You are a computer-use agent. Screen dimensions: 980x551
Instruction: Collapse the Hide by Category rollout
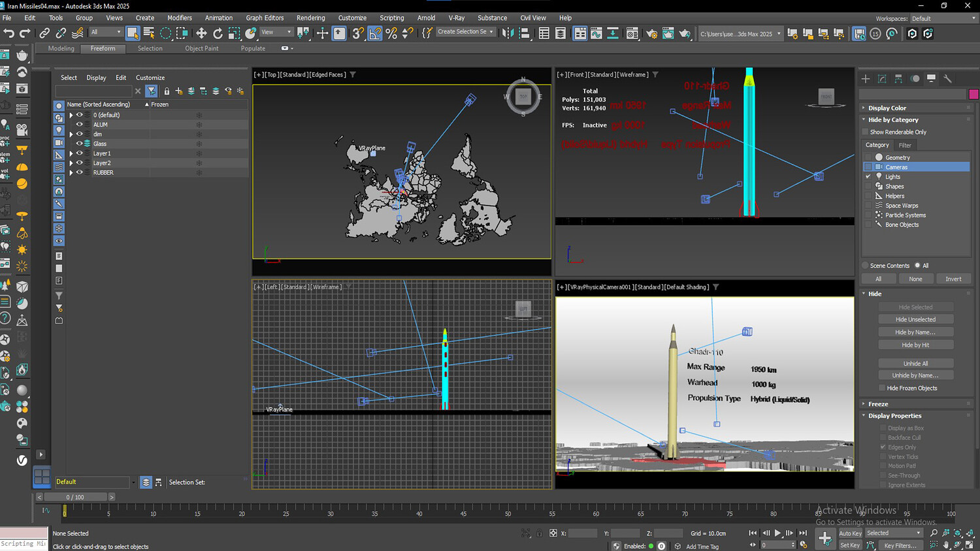click(892, 120)
